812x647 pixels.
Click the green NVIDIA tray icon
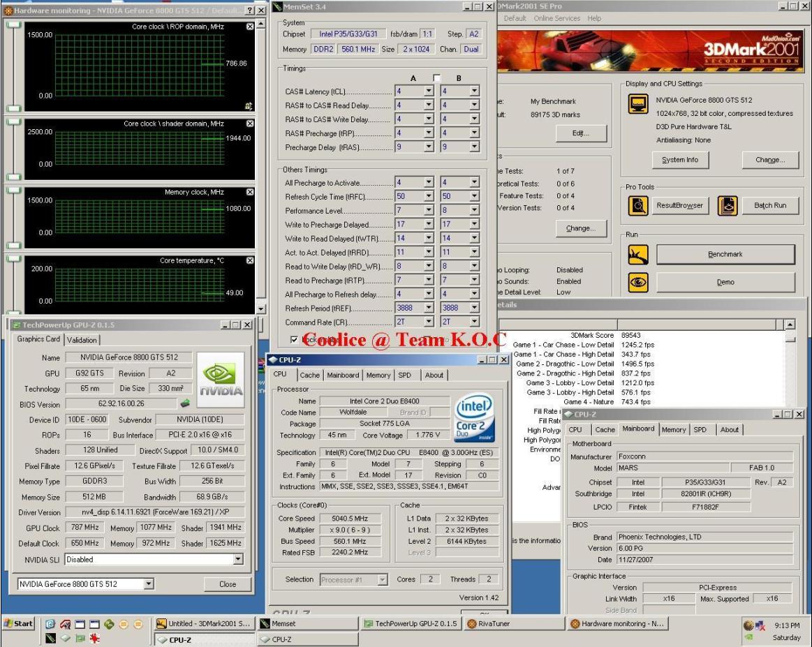point(748,638)
